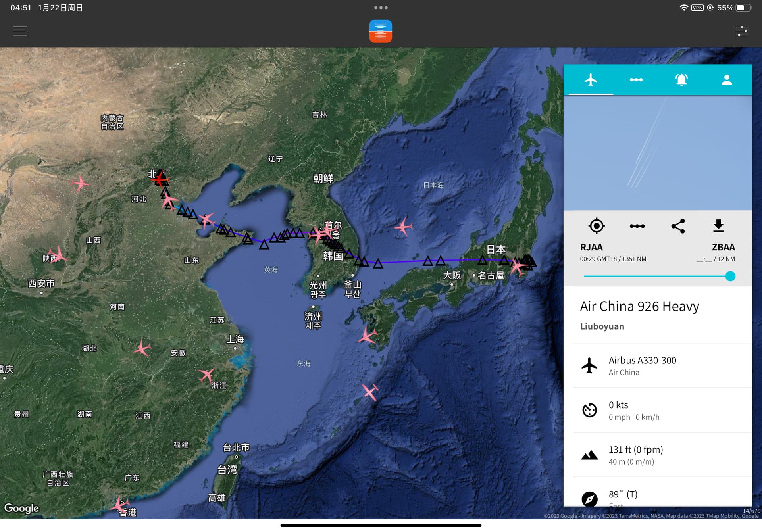Download the flight data

718,226
